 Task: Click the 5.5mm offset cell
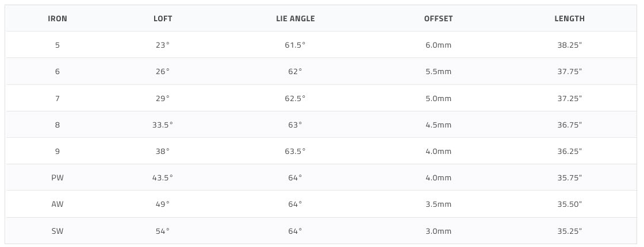438,72
